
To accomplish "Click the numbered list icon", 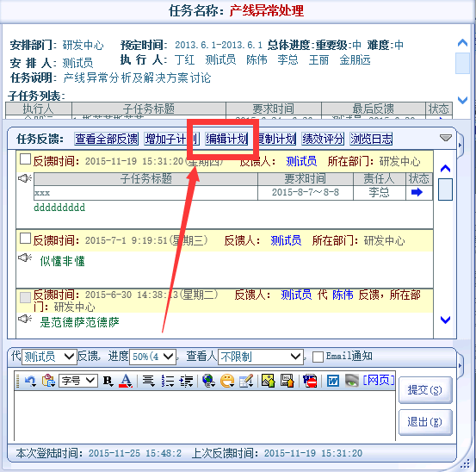I will click(x=168, y=381).
